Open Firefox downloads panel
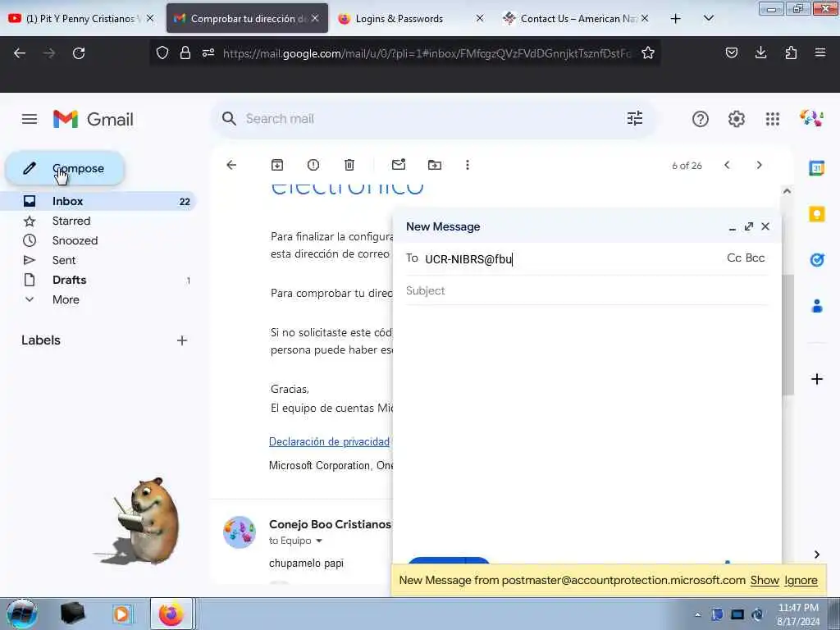Image resolution: width=840 pixels, height=630 pixels. 760,52
